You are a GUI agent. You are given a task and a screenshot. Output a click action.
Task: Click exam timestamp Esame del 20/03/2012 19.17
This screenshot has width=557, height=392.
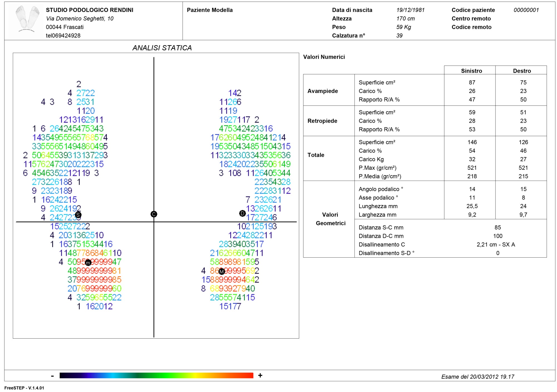pos(478,377)
